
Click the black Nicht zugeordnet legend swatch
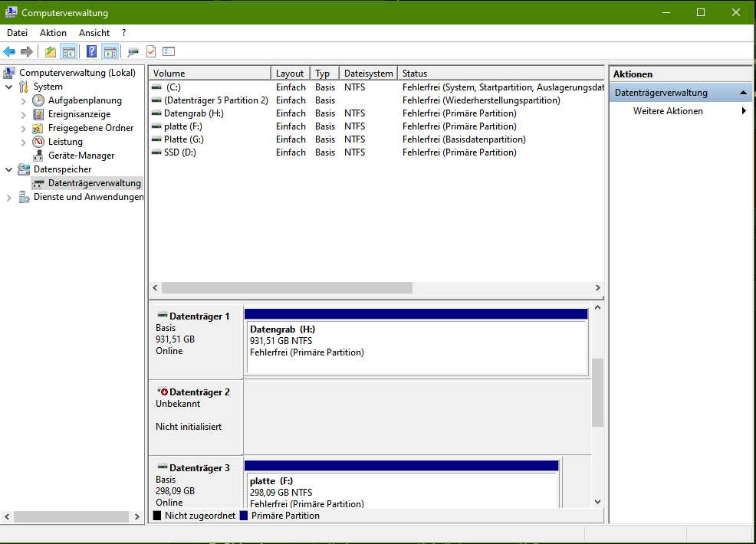pyautogui.click(x=156, y=516)
